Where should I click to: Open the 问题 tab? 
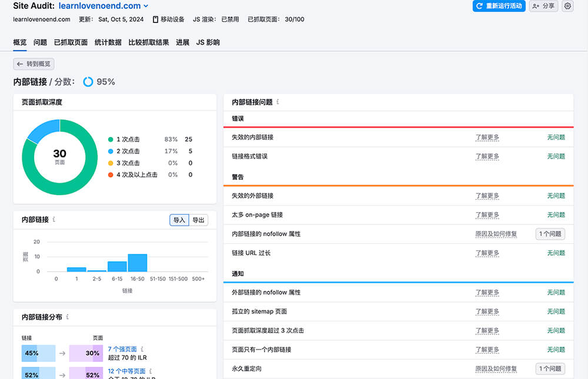[40, 42]
